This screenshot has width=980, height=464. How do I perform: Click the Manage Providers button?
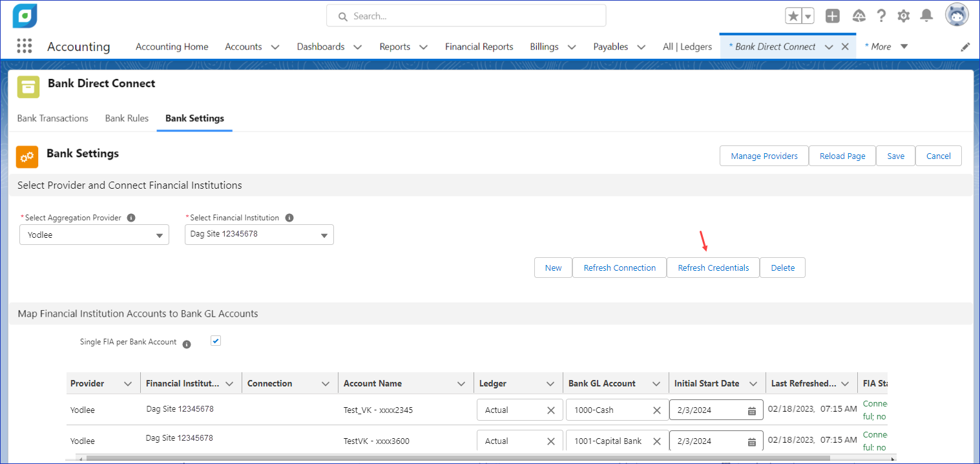764,156
